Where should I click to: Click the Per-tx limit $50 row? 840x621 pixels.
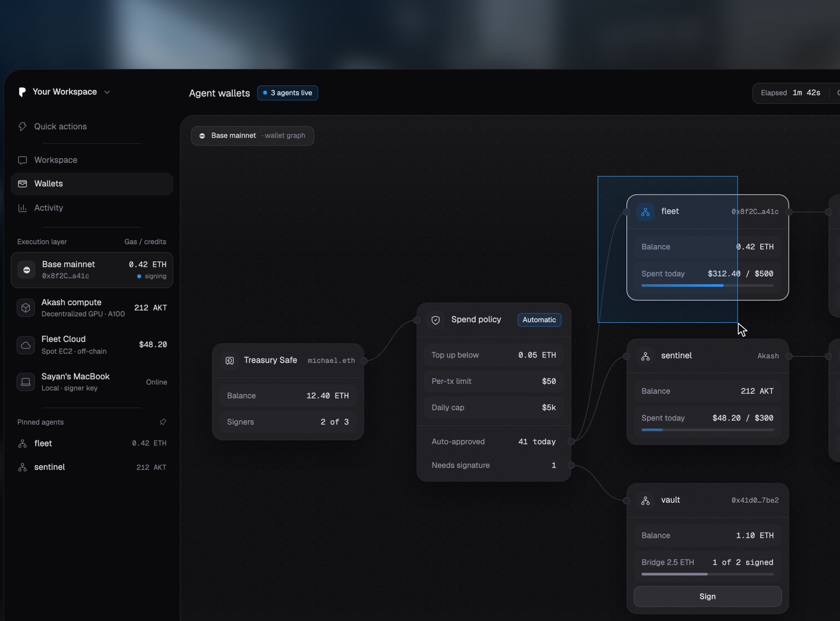[493, 381]
